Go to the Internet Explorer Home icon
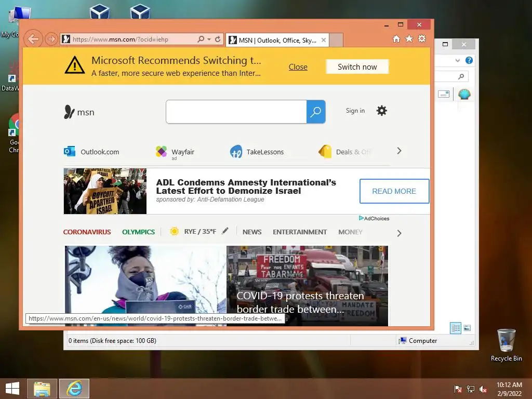Image resolution: width=532 pixels, height=399 pixels. click(x=396, y=38)
